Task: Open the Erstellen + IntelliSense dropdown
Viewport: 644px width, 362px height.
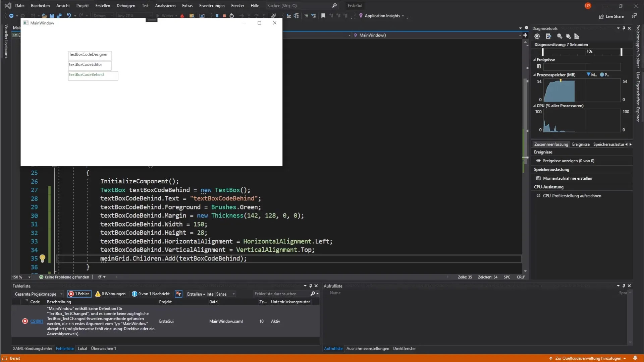Action: tap(211, 294)
